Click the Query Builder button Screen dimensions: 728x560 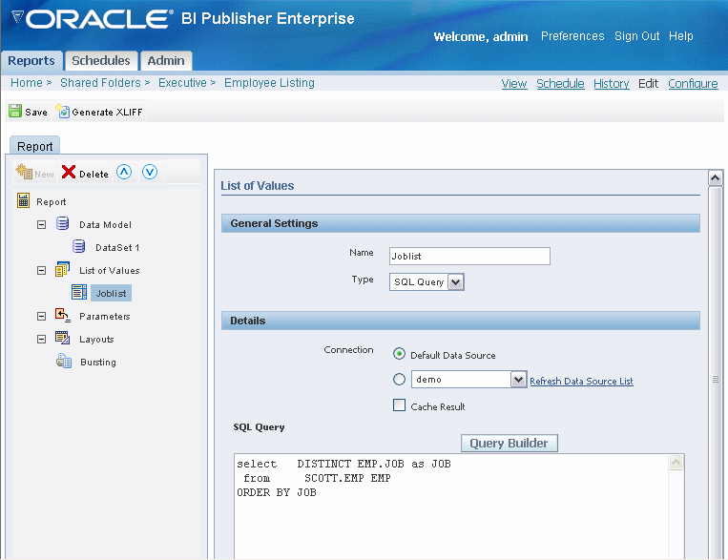point(509,443)
